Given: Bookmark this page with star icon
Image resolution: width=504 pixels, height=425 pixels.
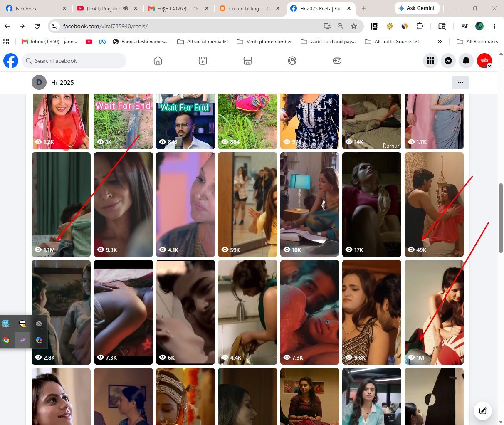Looking at the screenshot, I should (x=354, y=26).
